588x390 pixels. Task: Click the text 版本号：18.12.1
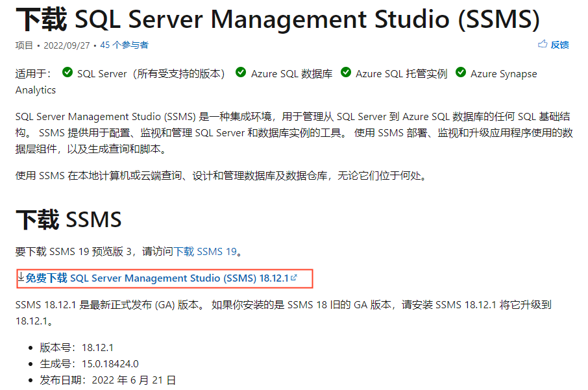click(x=77, y=348)
